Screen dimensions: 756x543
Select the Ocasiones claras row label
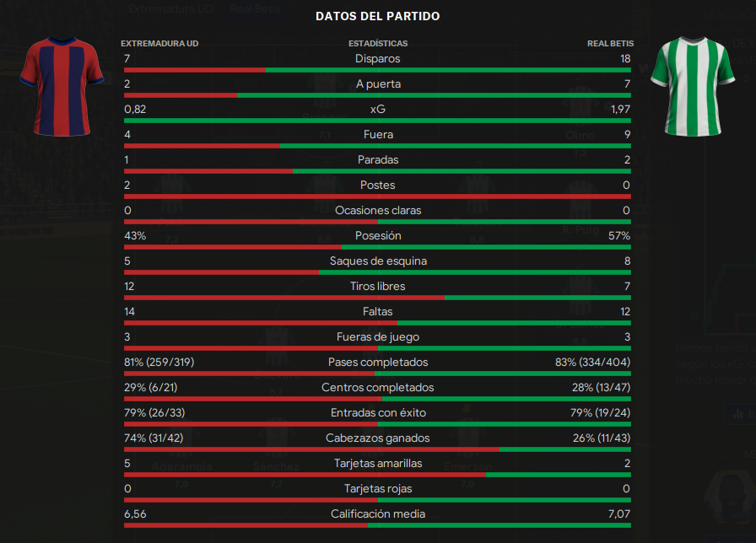coord(378,211)
